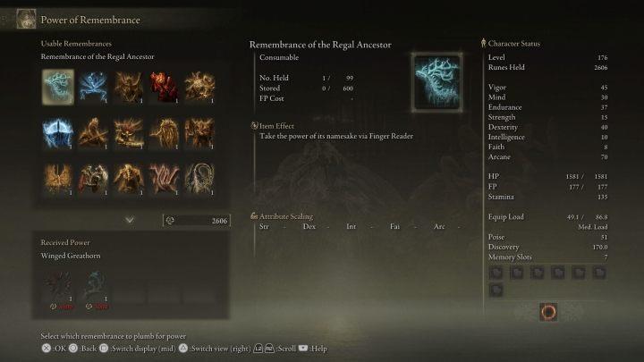Screen dimensions: 644x362
Task: Click the Back circle button prompt
Action: (73, 348)
